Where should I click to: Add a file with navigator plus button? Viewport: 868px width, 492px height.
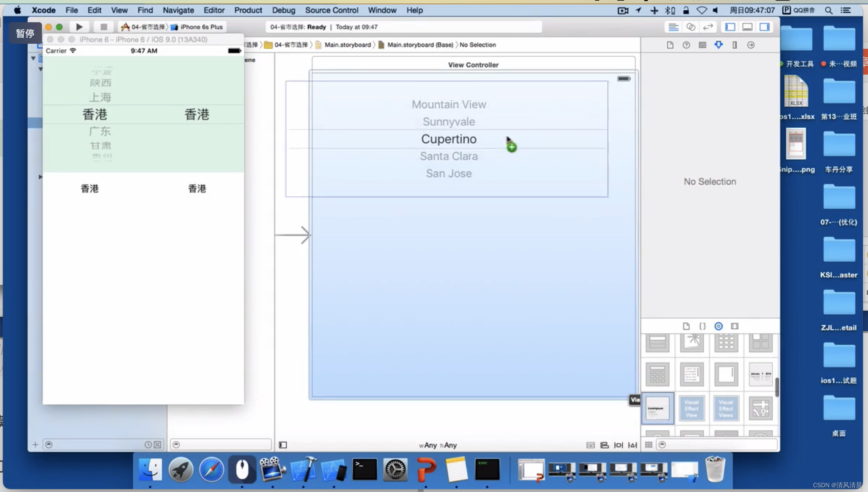coord(35,445)
